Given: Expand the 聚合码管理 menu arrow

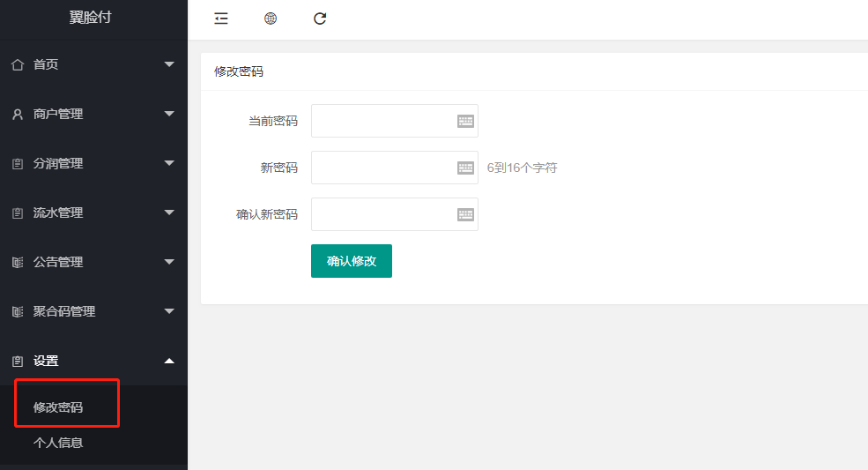Looking at the screenshot, I should [x=169, y=311].
